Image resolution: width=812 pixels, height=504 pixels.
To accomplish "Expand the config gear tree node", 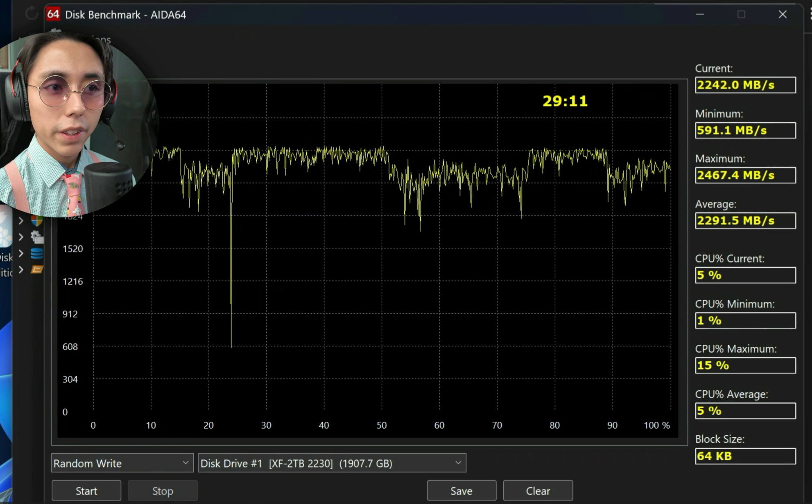I will [21, 237].
